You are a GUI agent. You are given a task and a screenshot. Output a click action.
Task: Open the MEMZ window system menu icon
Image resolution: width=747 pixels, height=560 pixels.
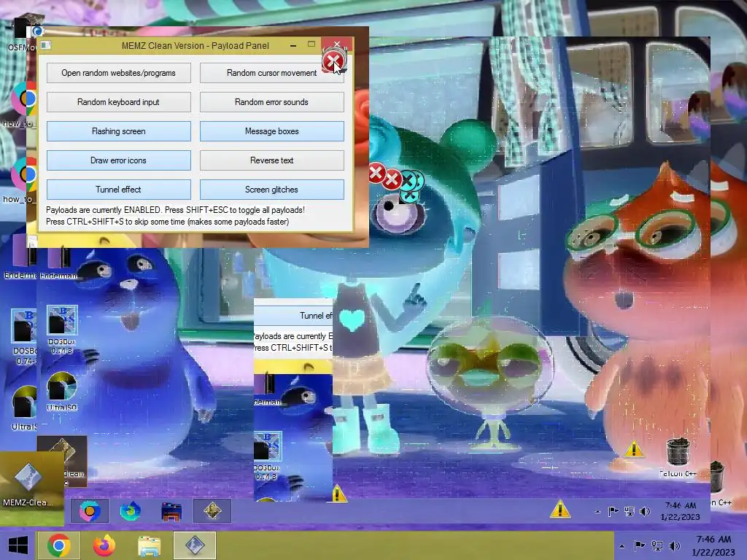(x=46, y=45)
